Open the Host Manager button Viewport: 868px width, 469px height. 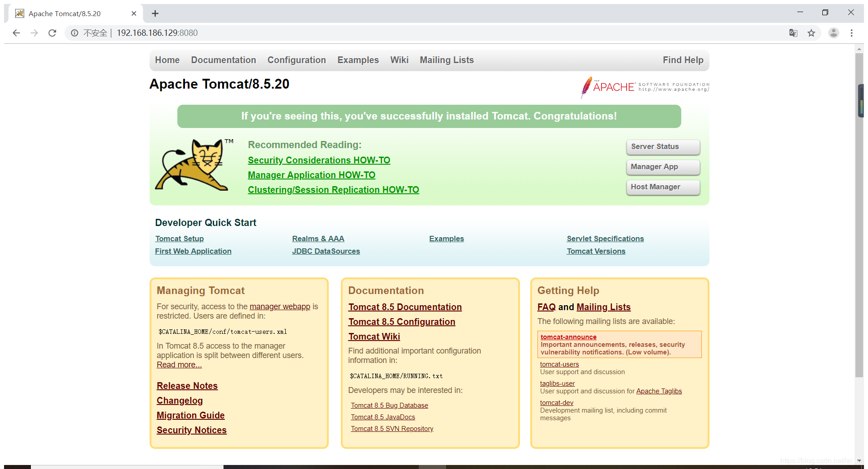coord(663,187)
